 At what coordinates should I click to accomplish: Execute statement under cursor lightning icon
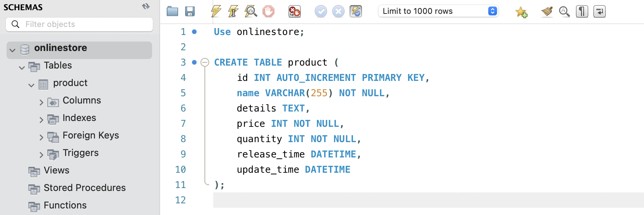pos(233,11)
